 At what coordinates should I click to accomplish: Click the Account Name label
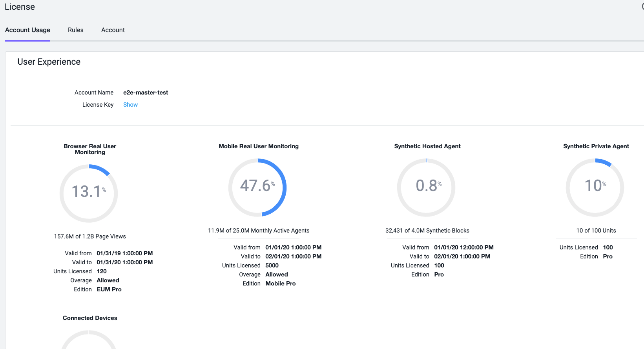(x=94, y=93)
